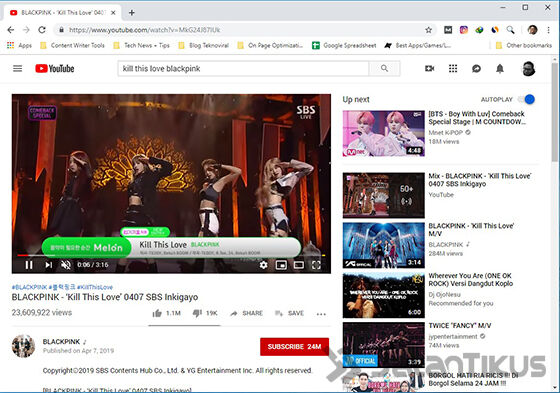The width and height of the screenshot is (560, 393).
Task: Subscribe to BLACKPINK channel
Action: tap(295, 347)
